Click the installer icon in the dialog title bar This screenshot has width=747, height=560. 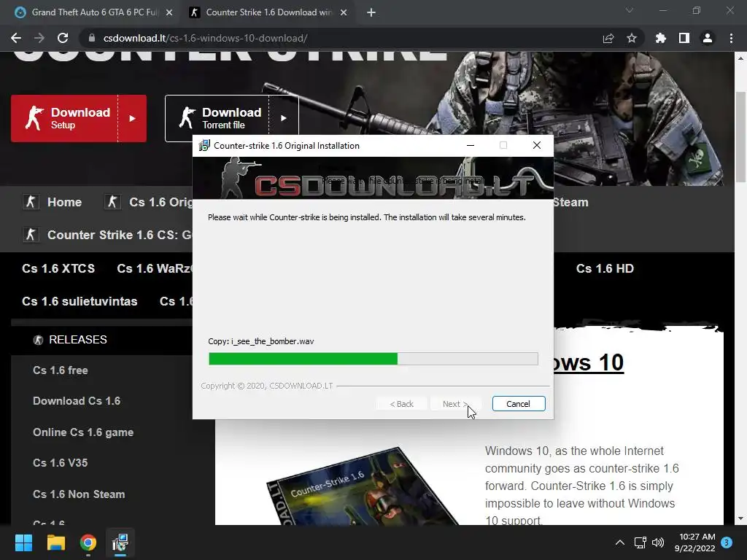[204, 146]
